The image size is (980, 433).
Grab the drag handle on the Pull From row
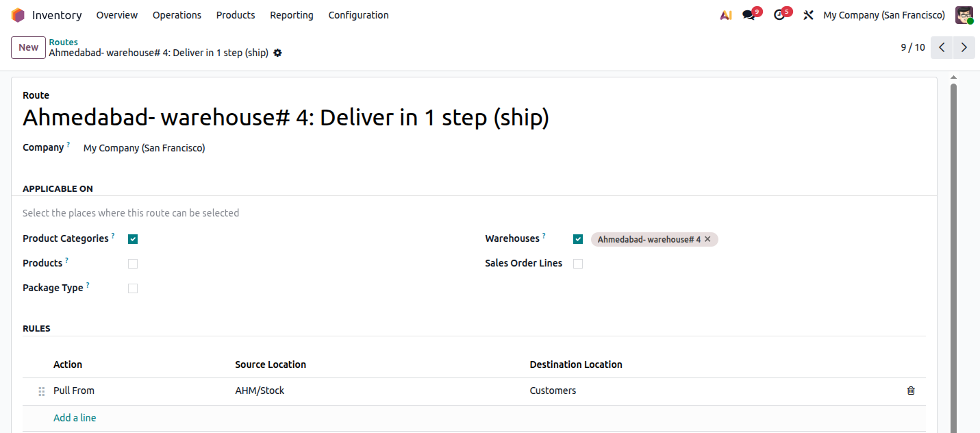click(41, 391)
